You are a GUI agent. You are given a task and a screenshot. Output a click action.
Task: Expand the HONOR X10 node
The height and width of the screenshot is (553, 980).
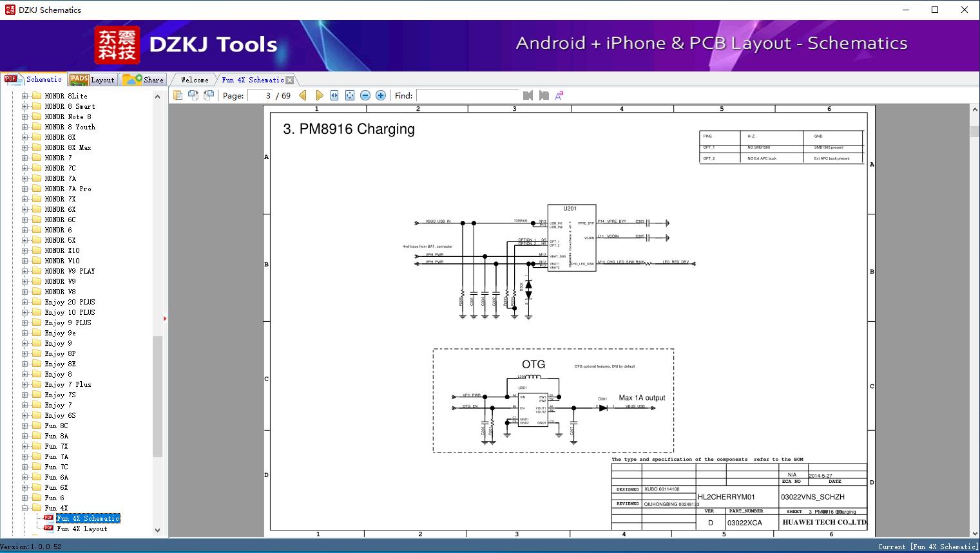pyautogui.click(x=24, y=250)
